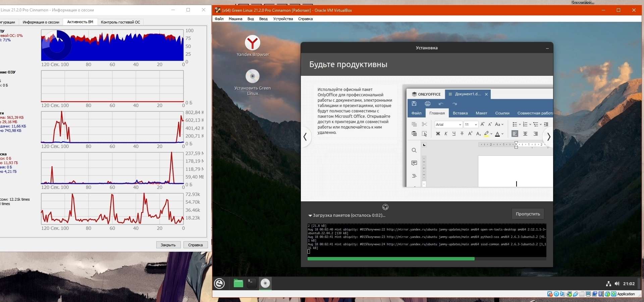Screen dimensions: 644x302
Task: Open the guest volume tray icon
Action: (617, 284)
